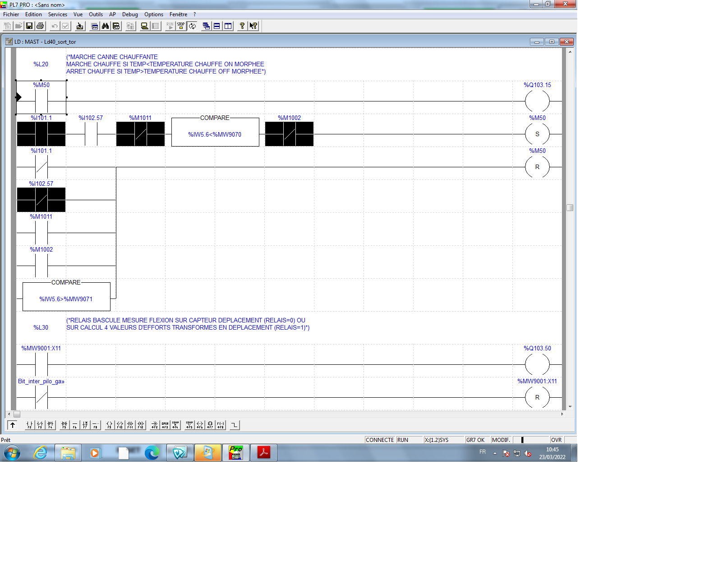Open the Services menu
Image resolution: width=709 pixels, height=588 pixels.
click(x=58, y=14)
